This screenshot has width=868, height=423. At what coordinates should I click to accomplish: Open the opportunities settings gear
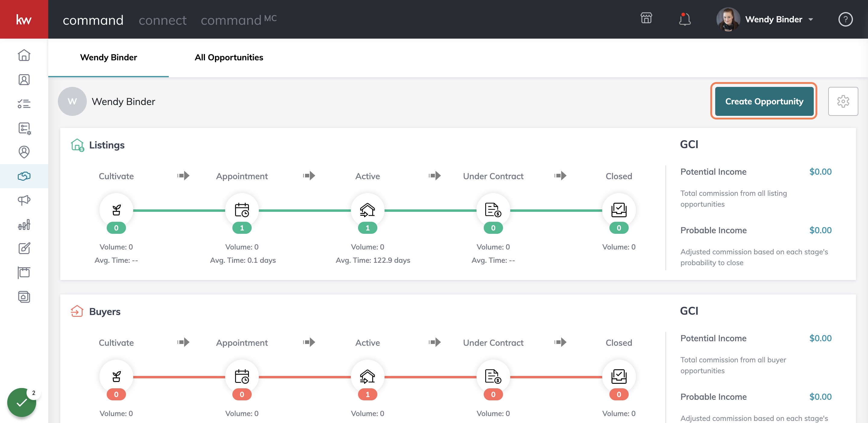(843, 101)
